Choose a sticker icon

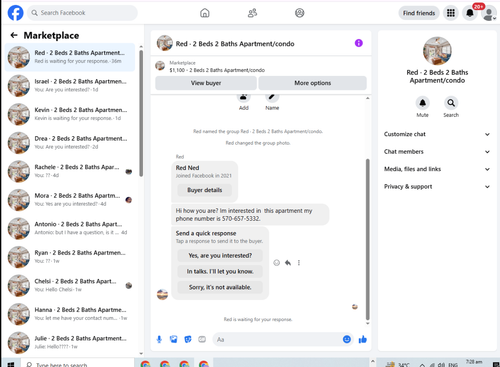pyautogui.click(x=188, y=339)
